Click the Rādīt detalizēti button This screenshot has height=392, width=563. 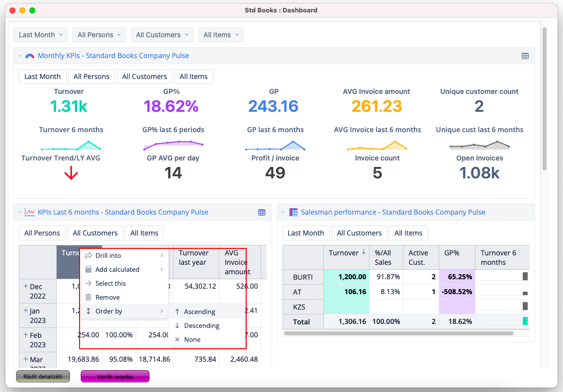click(x=43, y=377)
